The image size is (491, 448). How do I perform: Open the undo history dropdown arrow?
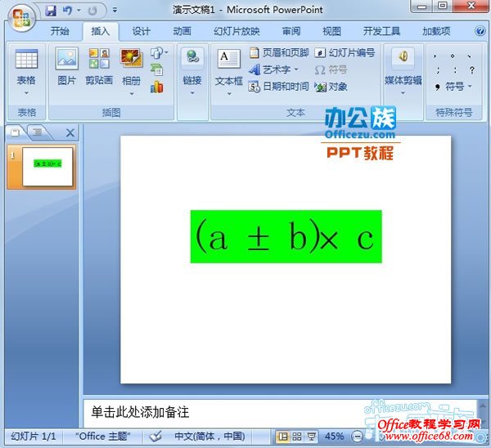tap(79, 11)
